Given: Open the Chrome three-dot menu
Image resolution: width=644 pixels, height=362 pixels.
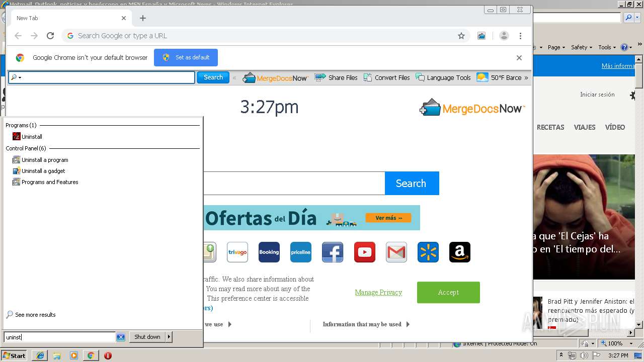Looking at the screenshot, I should 521,36.
